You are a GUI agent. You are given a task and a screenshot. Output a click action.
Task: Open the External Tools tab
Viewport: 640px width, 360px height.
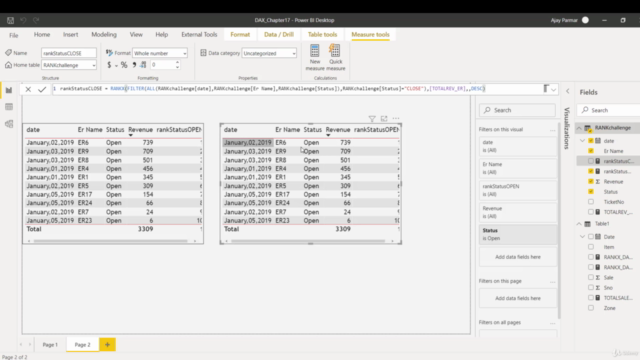click(199, 35)
